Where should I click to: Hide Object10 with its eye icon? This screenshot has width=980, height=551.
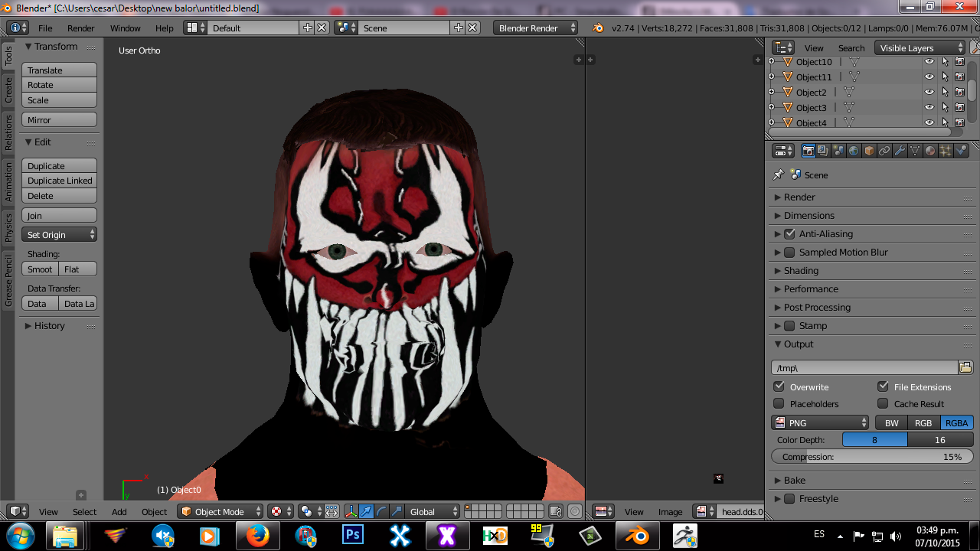click(929, 62)
